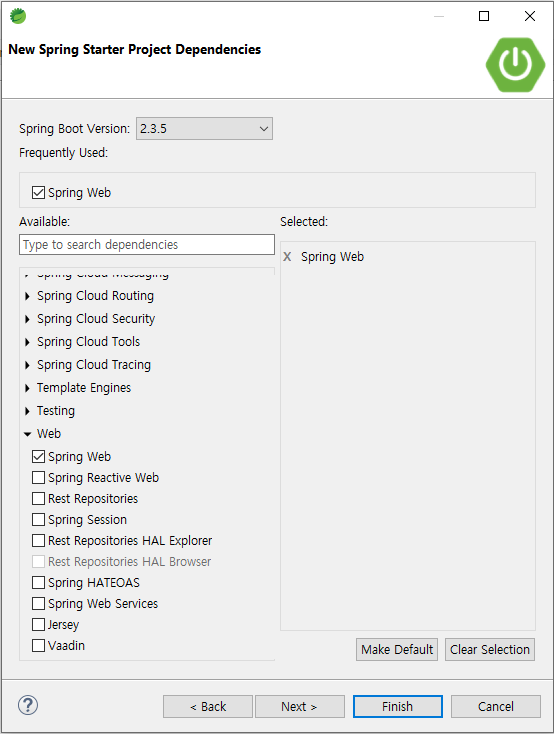Tick the Spring Session checkbox
The height and width of the screenshot is (734, 554).
(x=38, y=520)
